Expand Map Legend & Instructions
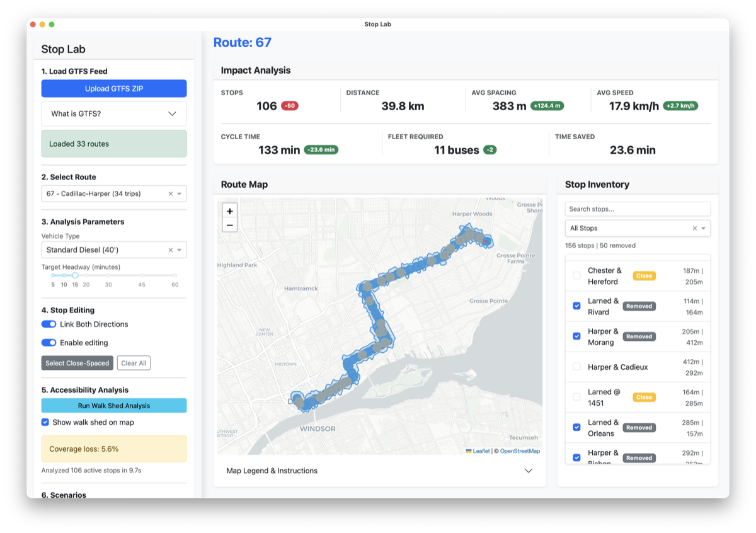 coord(379,471)
